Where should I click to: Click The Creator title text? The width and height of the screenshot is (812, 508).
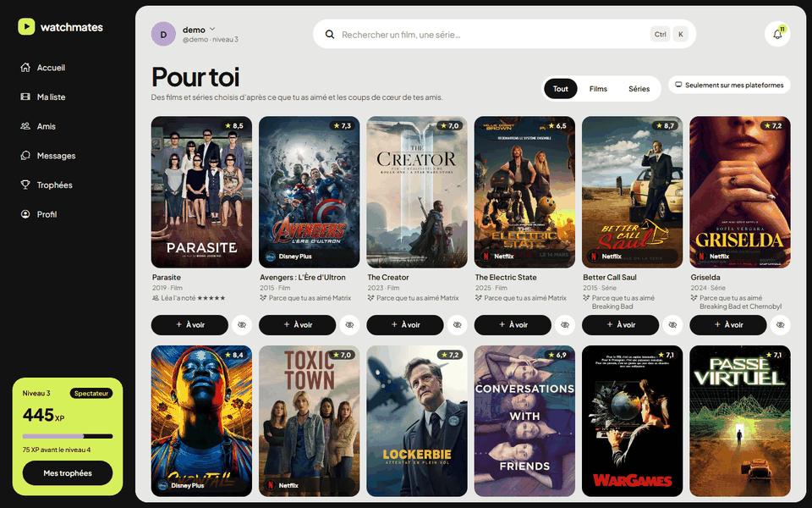click(388, 278)
